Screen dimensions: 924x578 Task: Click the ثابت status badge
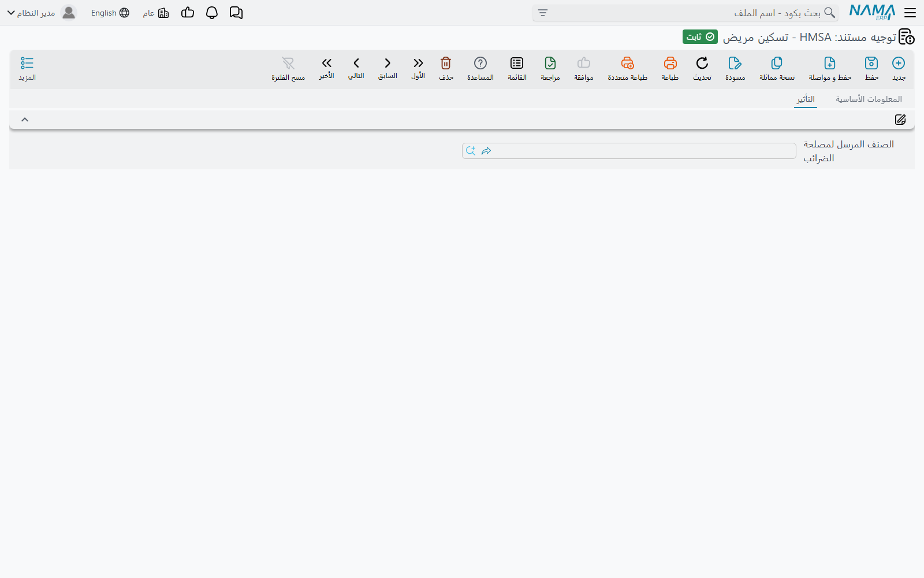click(700, 37)
